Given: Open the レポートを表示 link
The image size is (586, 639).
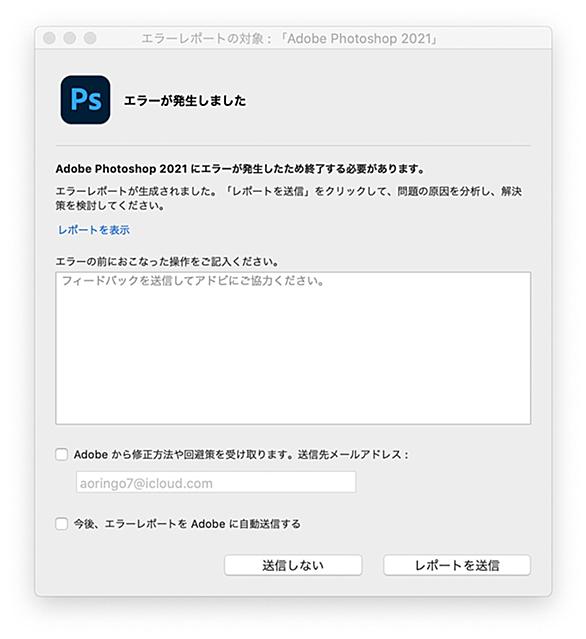Looking at the screenshot, I should [x=94, y=230].
